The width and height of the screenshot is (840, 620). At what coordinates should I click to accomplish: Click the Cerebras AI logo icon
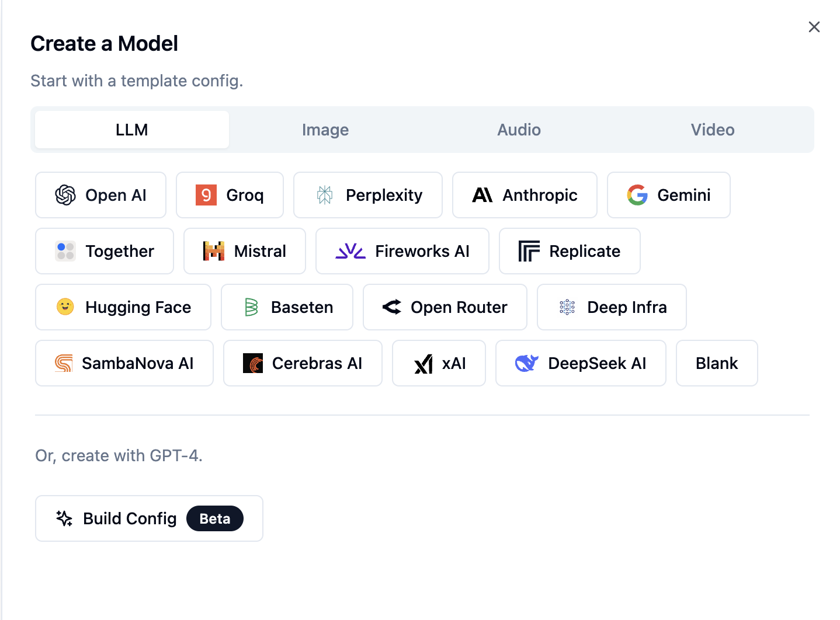click(x=253, y=363)
